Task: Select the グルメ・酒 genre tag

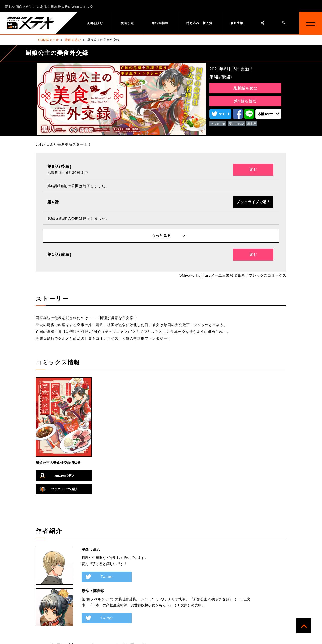Action: point(218,124)
